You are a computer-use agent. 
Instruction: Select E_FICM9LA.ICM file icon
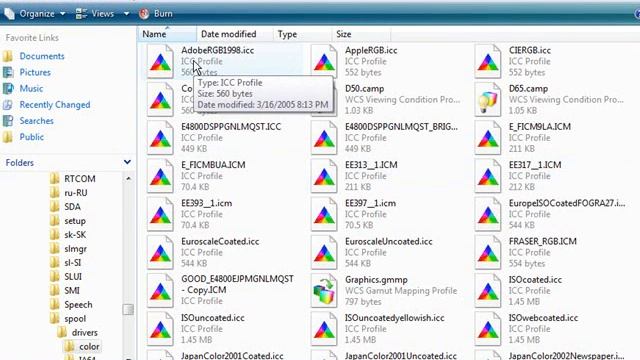488,138
